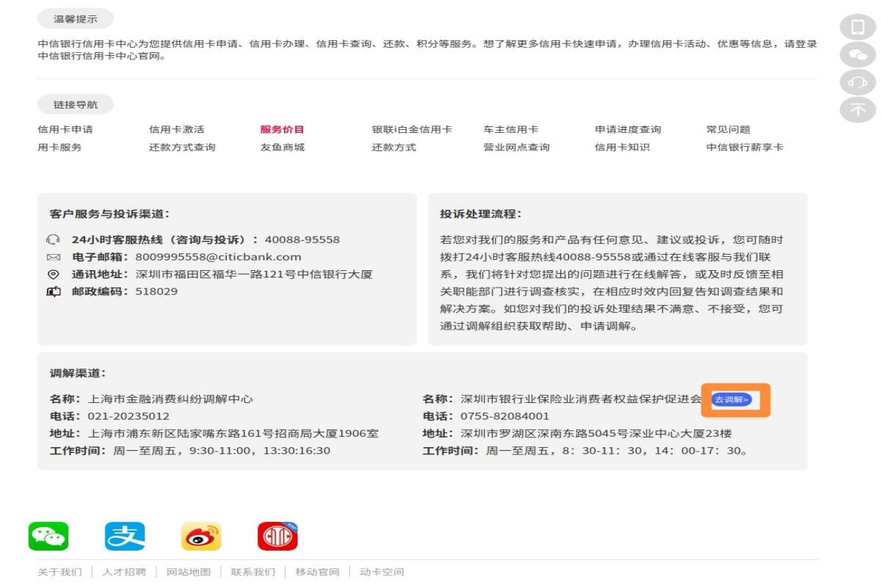
Task: Click the back-to-top arrow icon
Action: pyautogui.click(x=858, y=109)
